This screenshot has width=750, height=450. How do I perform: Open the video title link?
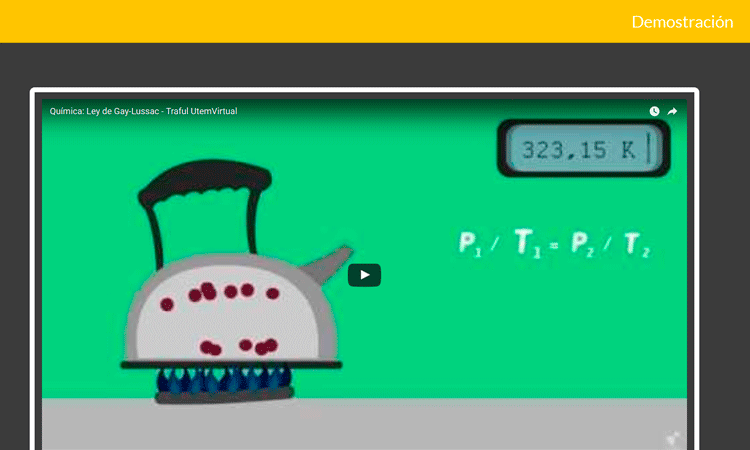coord(143,111)
